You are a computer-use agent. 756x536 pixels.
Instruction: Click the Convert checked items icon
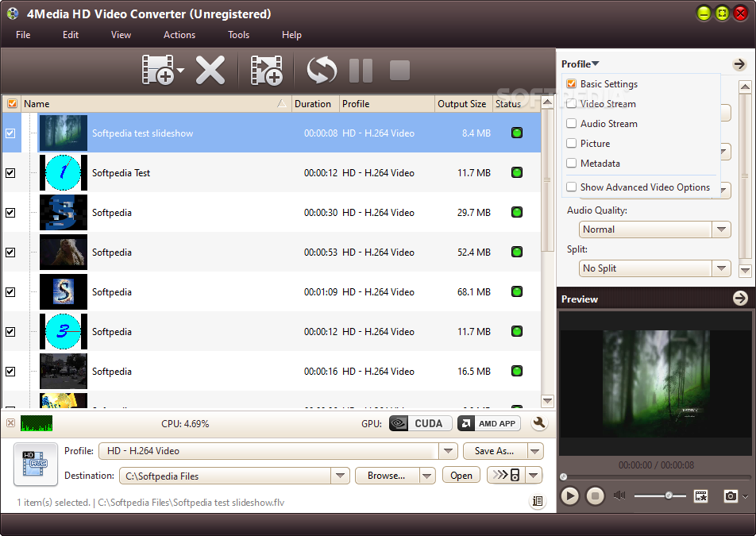pyautogui.click(x=322, y=71)
